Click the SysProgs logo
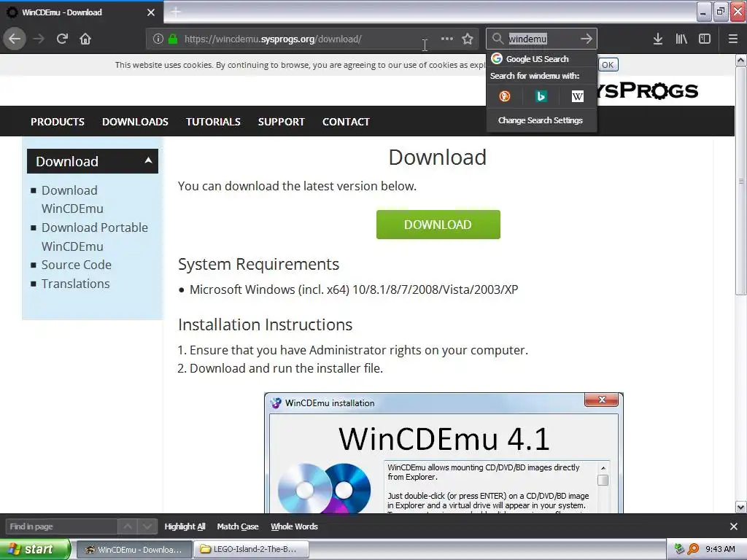Image resolution: width=747 pixels, height=560 pixels. click(648, 90)
